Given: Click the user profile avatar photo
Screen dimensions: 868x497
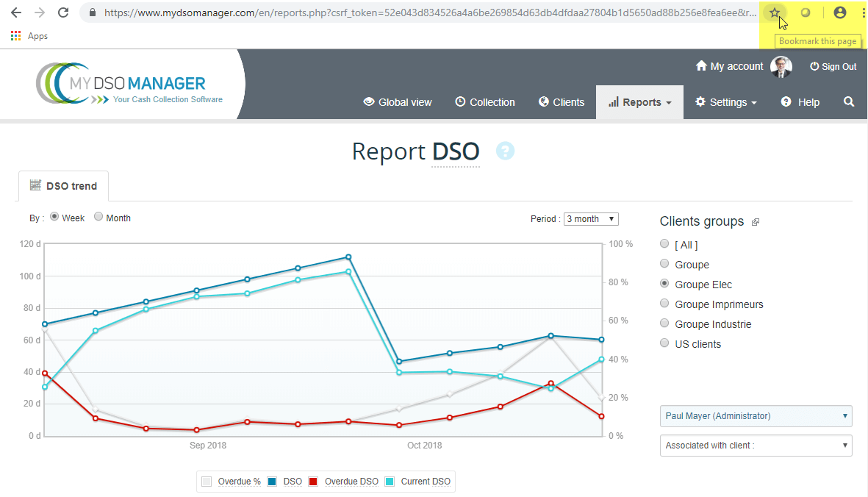Looking at the screenshot, I should 781,67.
